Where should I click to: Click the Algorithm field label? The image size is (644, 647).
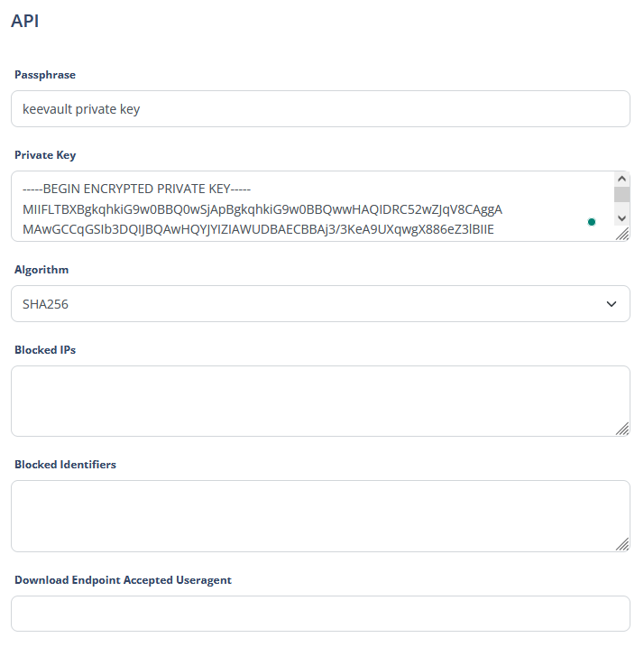(x=41, y=270)
